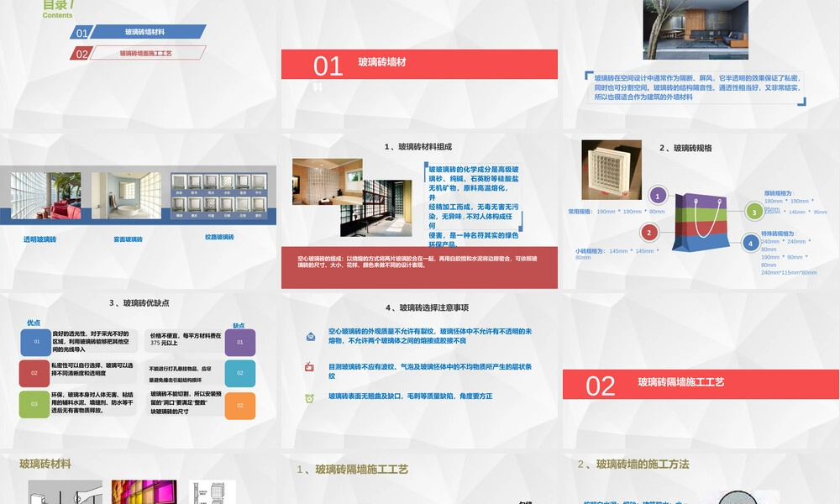The width and height of the screenshot is (840, 504).
Task: Click the heading 2、玻璃砖规格
Action: pos(685,148)
